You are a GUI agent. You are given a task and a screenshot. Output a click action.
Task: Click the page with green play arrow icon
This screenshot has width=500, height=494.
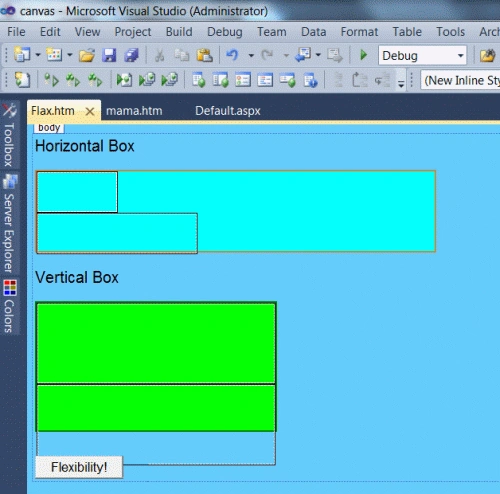tap(124, 80)
